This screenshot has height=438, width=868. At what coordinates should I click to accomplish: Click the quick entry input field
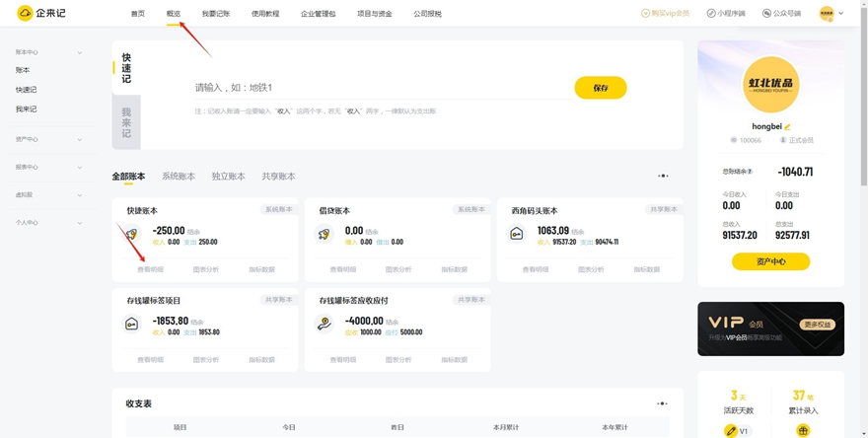point(380,88)
